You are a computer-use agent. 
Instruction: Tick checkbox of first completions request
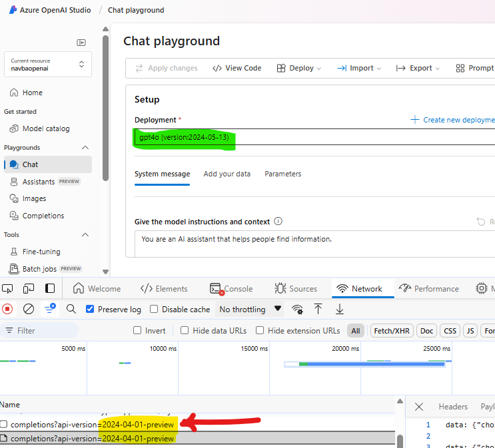point(4,424)
